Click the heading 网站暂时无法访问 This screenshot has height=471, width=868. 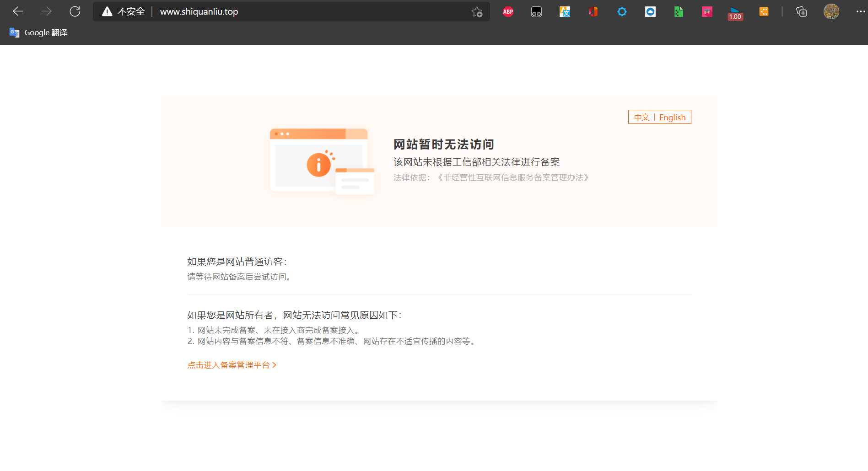(x=444, y=145)
